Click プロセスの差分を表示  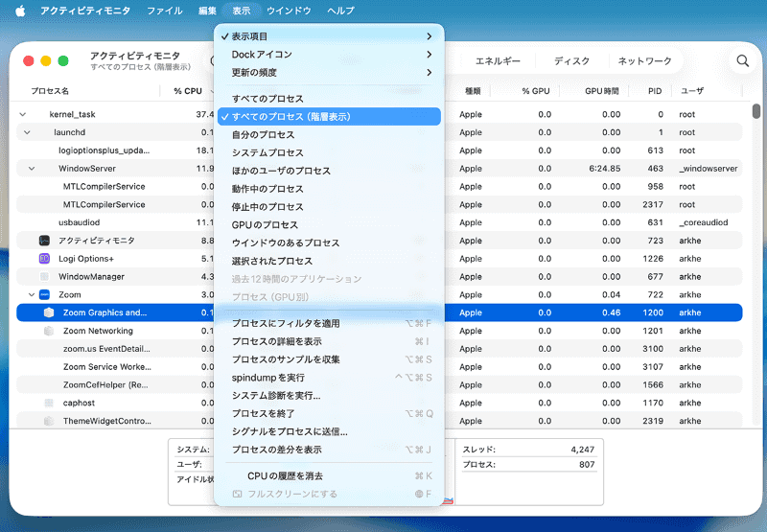click(329, 450)
